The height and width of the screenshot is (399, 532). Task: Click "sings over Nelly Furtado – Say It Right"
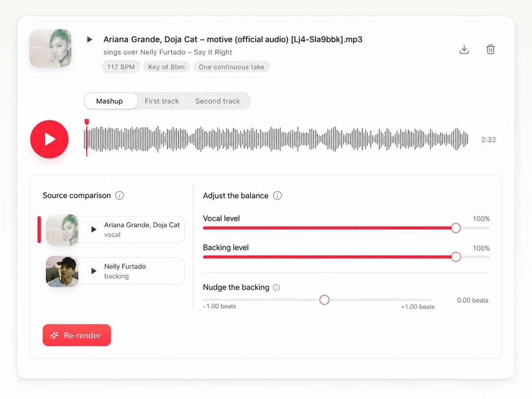click(168, 52)
